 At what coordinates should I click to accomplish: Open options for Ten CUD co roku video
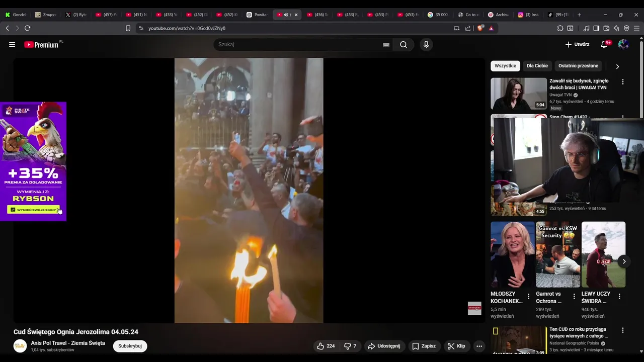pos(623,330)
